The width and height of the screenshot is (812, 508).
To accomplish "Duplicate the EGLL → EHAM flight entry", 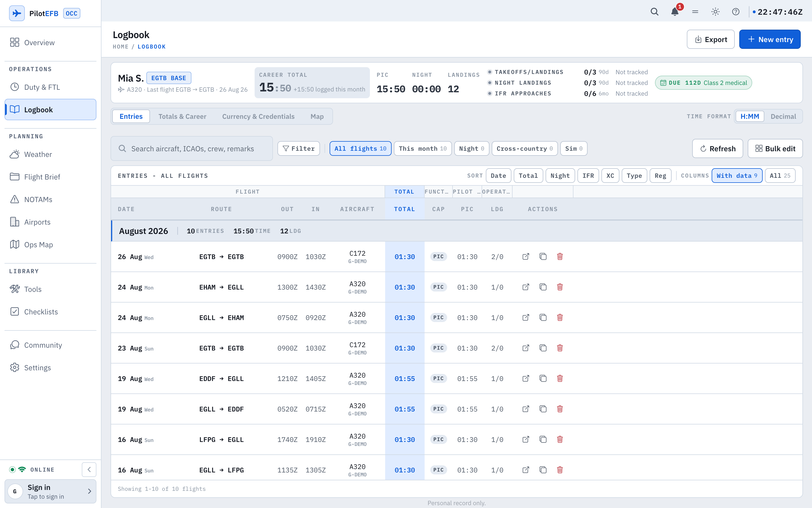I will [543, 317].
